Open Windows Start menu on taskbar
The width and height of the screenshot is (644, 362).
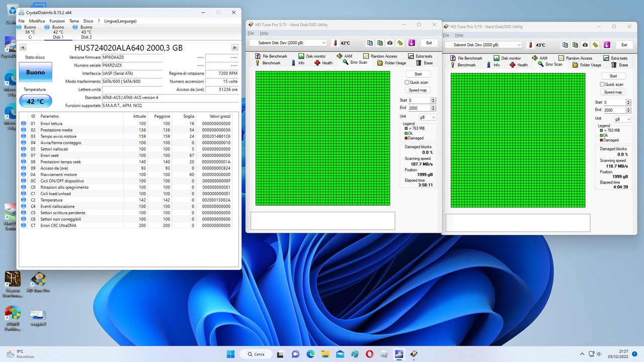(231, 354)
